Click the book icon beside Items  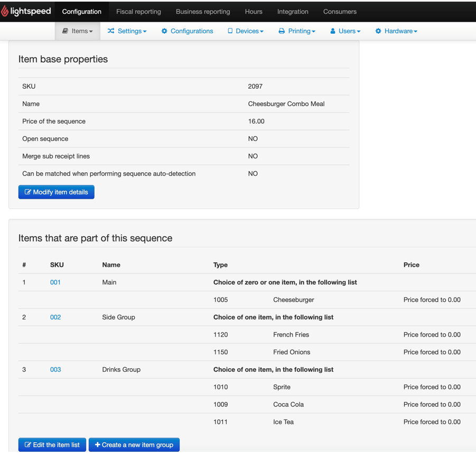tap(65, 31)
